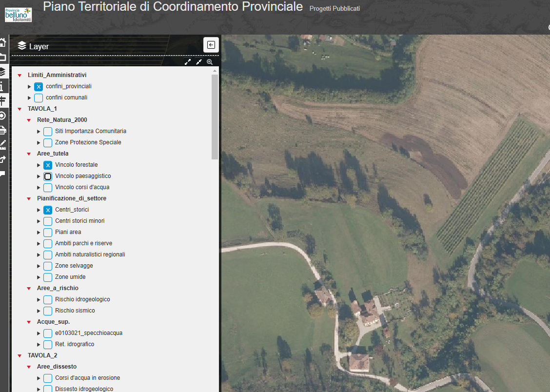The image size is (550, 392).
Task: Select the Zone selvagge layer name
Action: pos(74,266)
